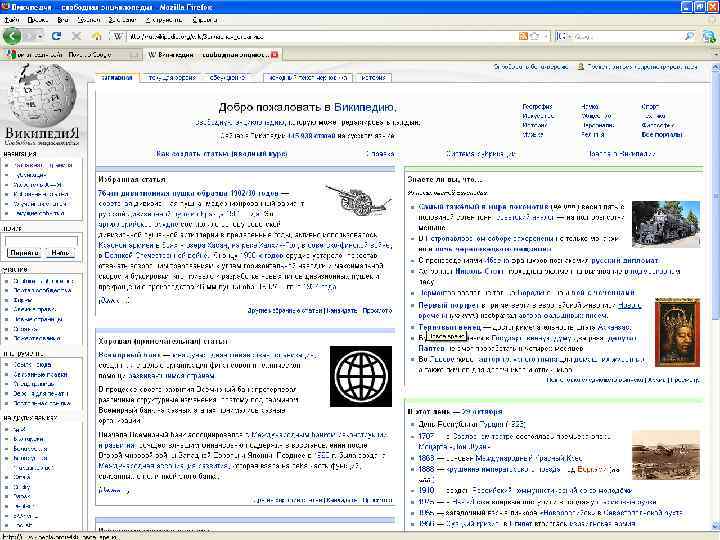
Task: Open the Файл menu
Action: point(11,20)
